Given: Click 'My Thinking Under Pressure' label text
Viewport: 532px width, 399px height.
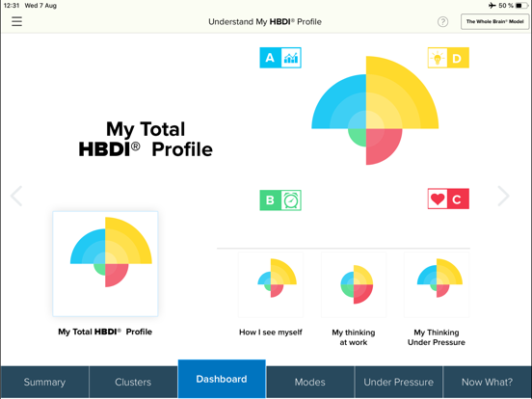Looking at the screenshot, I should (x=437, y=337).
